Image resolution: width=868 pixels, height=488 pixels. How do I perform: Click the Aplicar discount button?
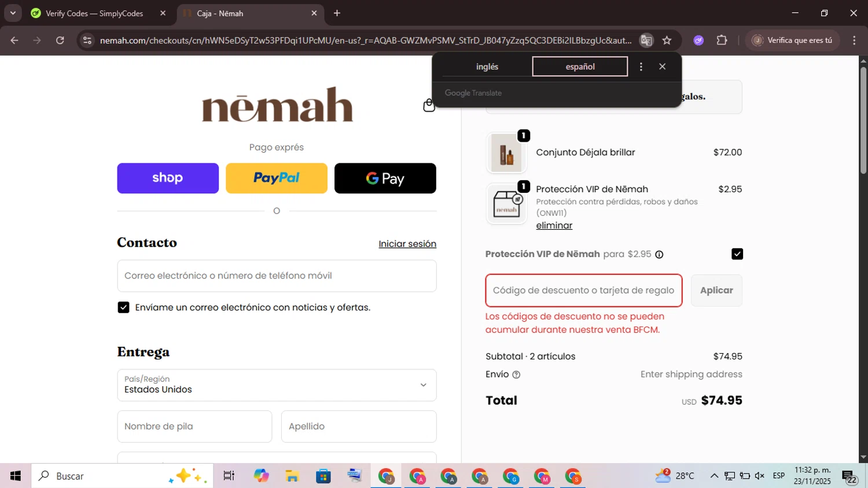point(716,291)
